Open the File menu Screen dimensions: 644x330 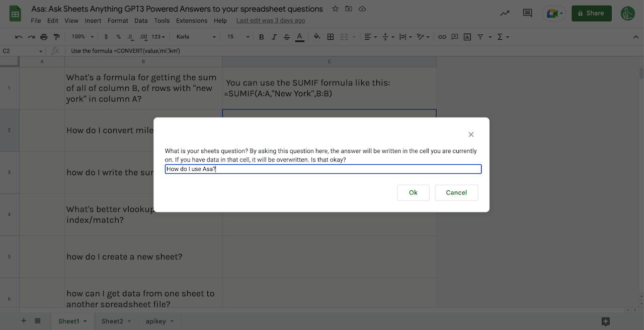(x=36, y=21)
